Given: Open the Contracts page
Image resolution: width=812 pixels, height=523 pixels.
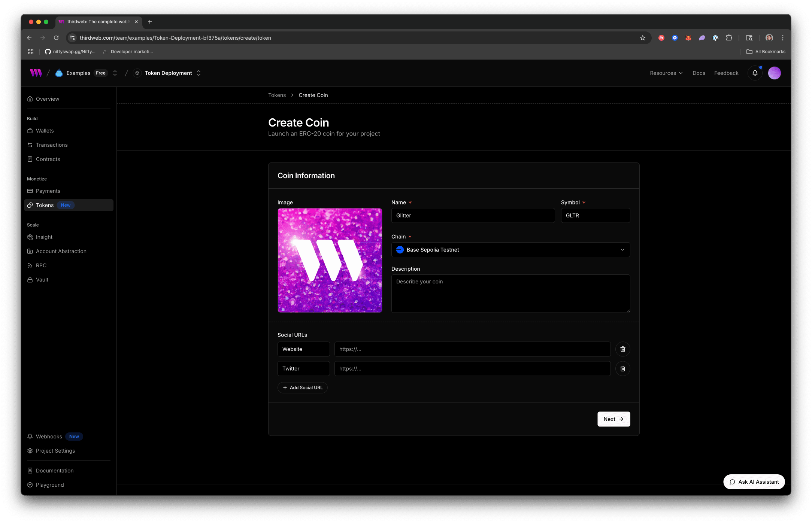Looking at the screenshot, I should click(48, 159).
